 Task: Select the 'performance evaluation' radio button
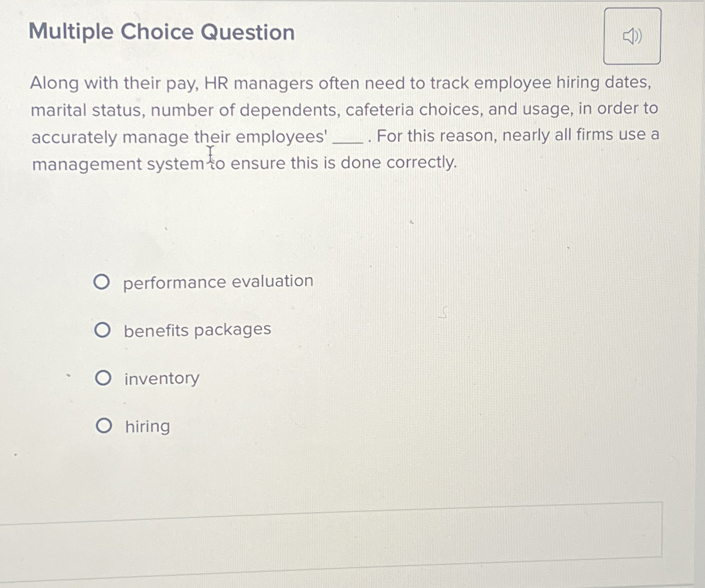(x=103, y=281)
